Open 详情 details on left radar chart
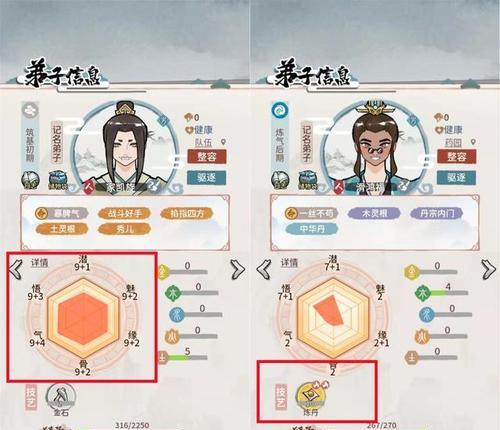The width and height of the screenshot is (500, 430). 39,263
